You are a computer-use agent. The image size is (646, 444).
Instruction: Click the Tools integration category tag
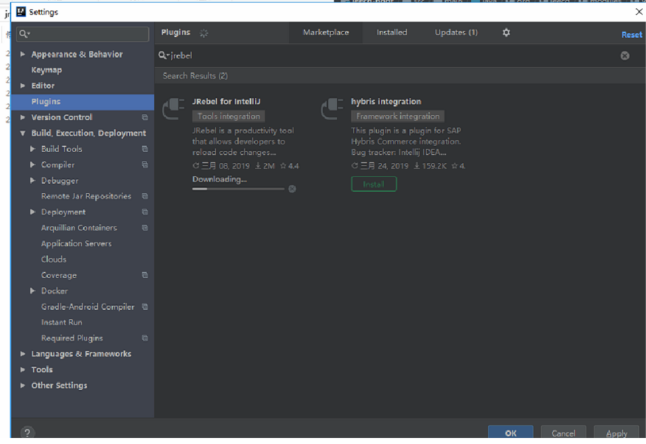(229, 117)
